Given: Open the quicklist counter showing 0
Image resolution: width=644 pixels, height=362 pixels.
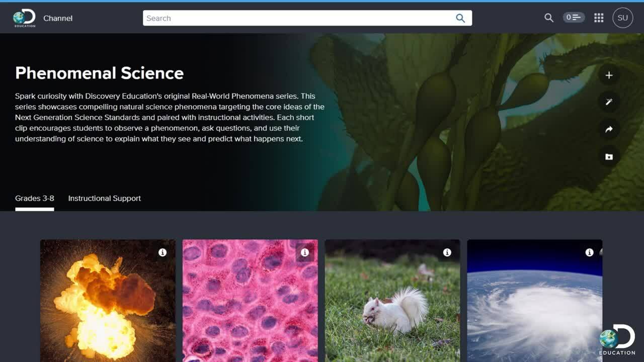Looking at the screenshot, I should point(574,18).
